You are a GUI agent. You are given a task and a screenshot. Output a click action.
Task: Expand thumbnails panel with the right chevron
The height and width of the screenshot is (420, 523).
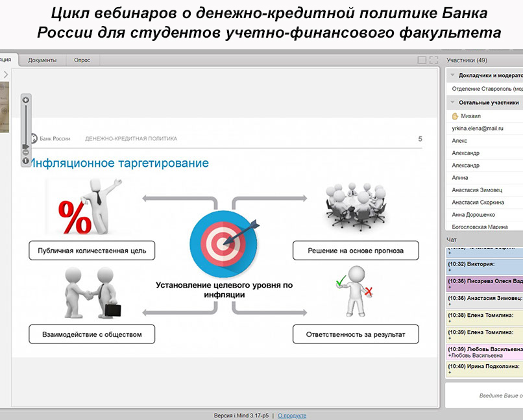6,75
